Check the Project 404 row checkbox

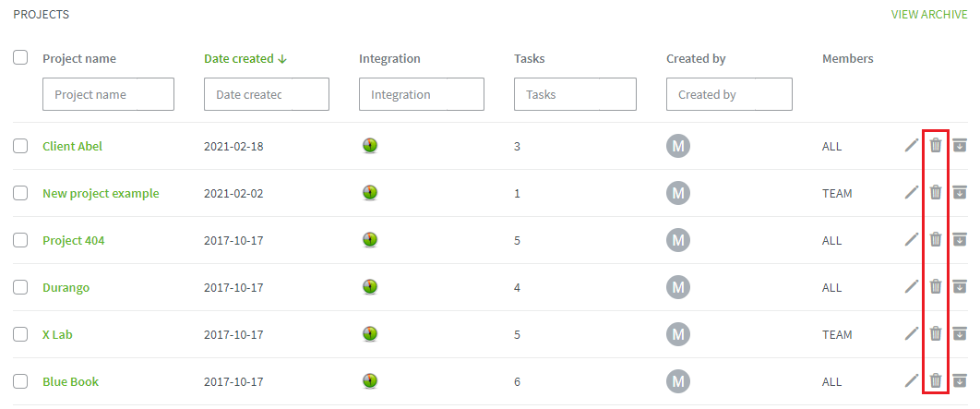click(20, 240)
